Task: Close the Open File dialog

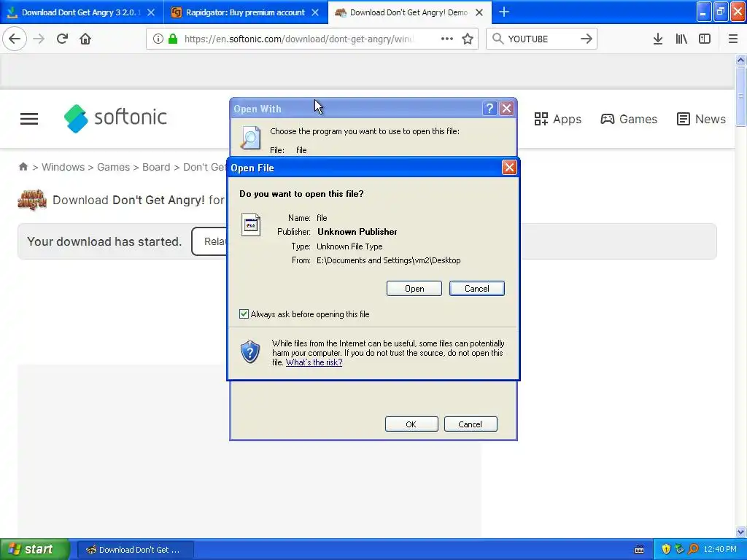Action: (x=509, y=167)
